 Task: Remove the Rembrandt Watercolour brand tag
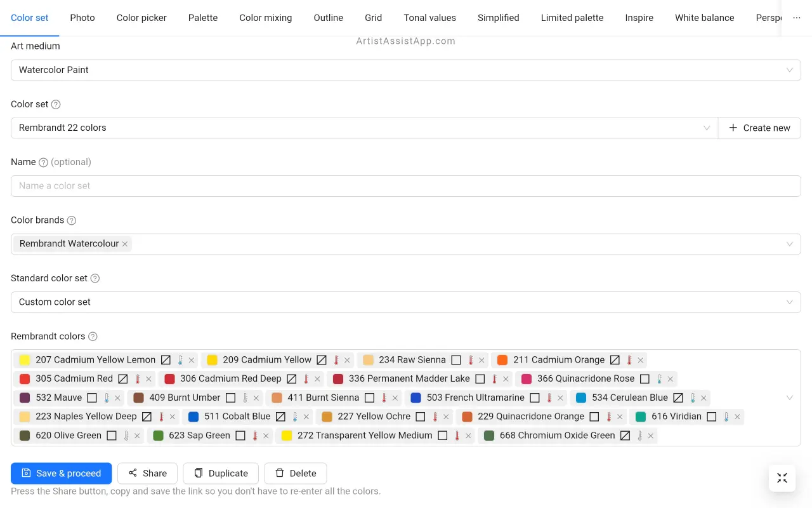pyautogui.click(x=125, y=244)
